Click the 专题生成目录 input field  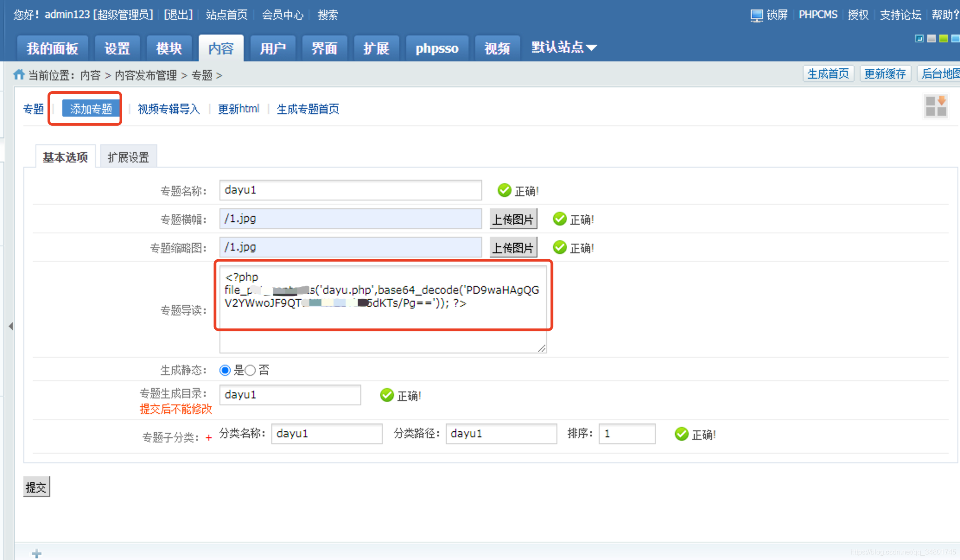click(290, 395)
